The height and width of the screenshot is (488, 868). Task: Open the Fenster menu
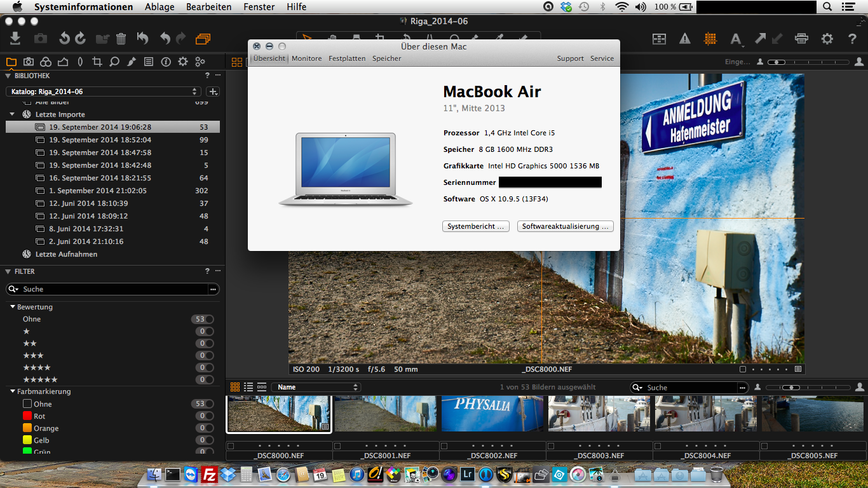point(259,7)
